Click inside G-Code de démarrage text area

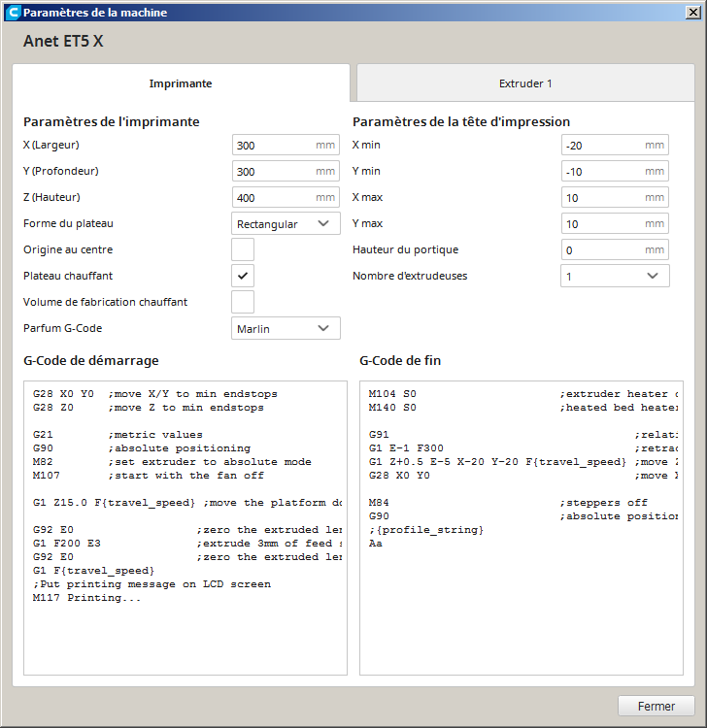click(x=185, y=528)
